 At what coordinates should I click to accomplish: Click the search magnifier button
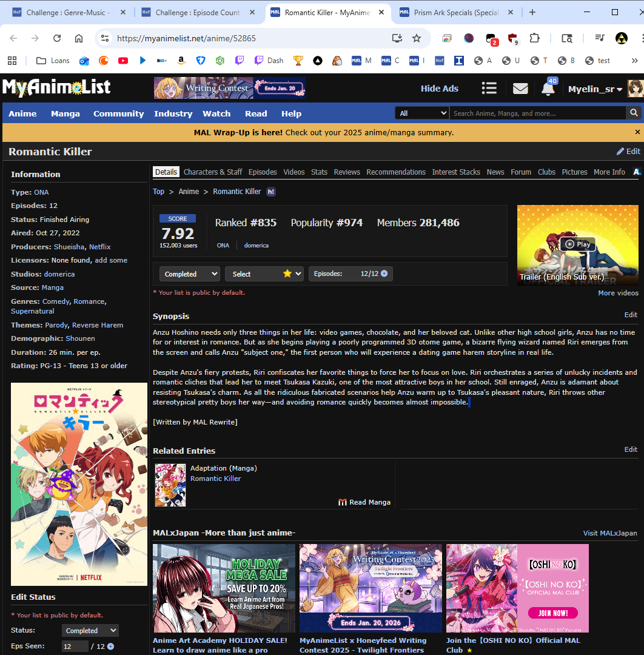tap(634, 113)
